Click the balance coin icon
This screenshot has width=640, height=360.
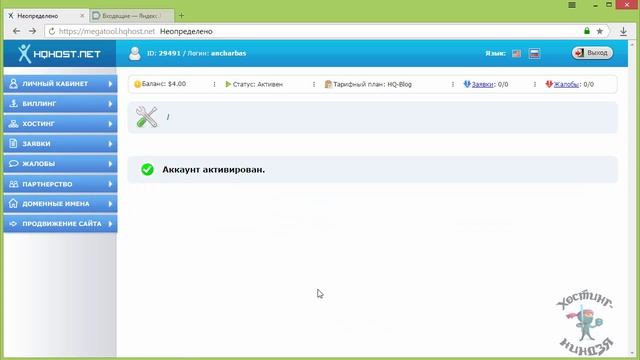(137, 84)
